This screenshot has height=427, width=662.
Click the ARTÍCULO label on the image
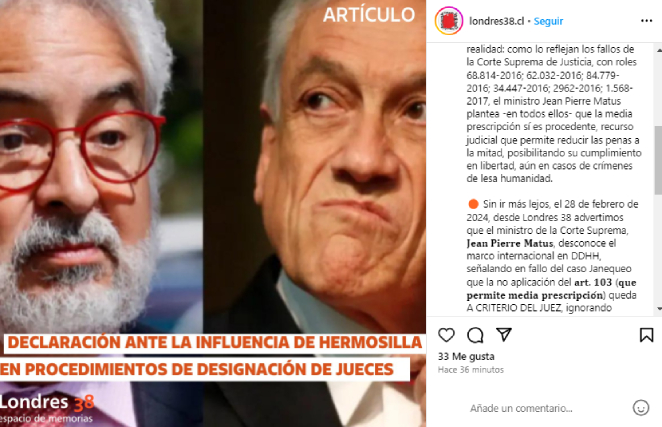(369, 15)
